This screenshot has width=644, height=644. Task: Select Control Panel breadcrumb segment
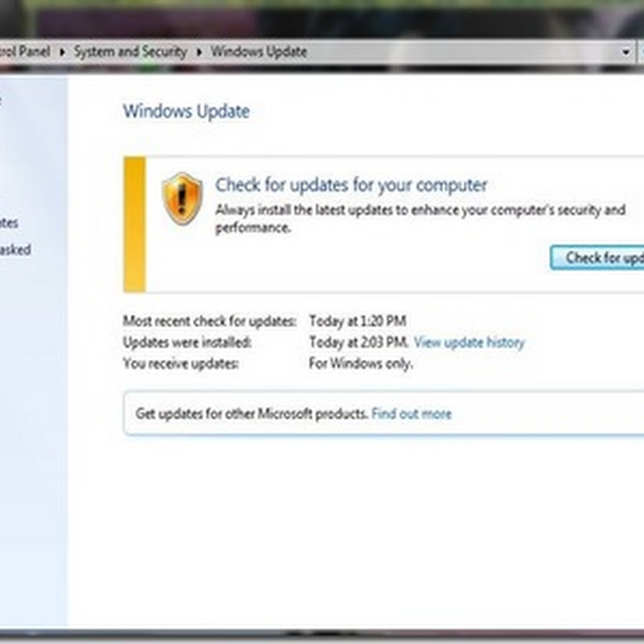pos(25,52)
